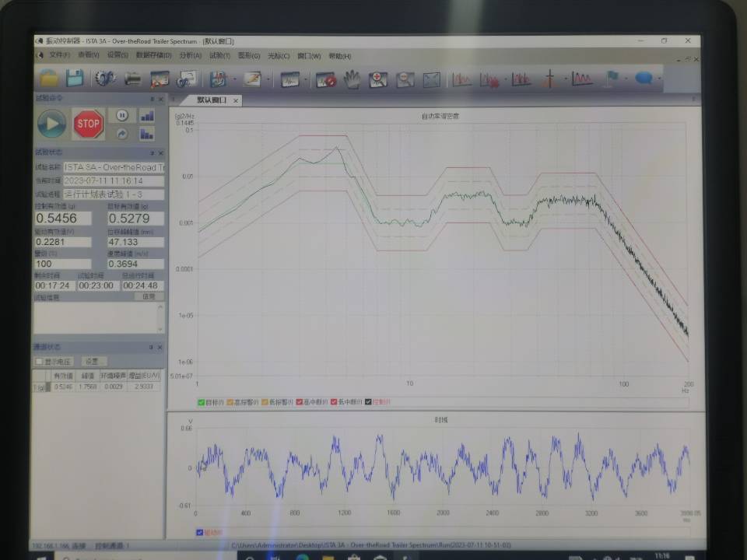Screen dimensions: 747x560
Task: Click the green Play start-test button
Action: click(51, 124)
